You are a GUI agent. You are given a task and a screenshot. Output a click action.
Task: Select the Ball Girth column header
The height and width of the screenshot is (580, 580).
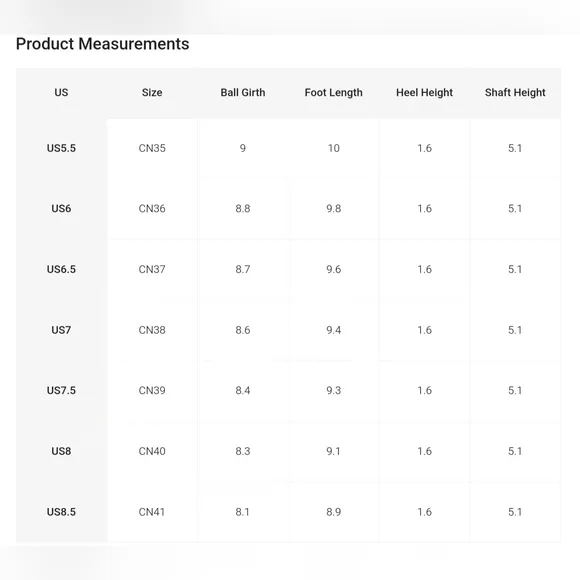243,92
